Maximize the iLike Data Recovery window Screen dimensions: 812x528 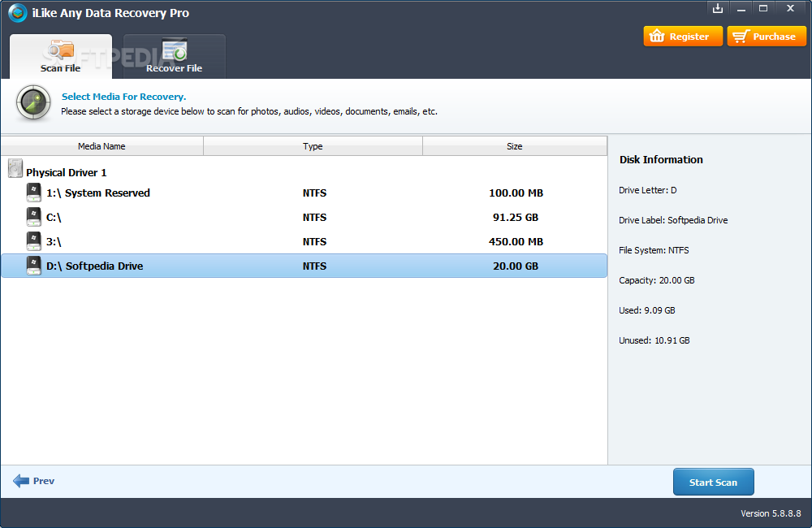click(763, 8)
